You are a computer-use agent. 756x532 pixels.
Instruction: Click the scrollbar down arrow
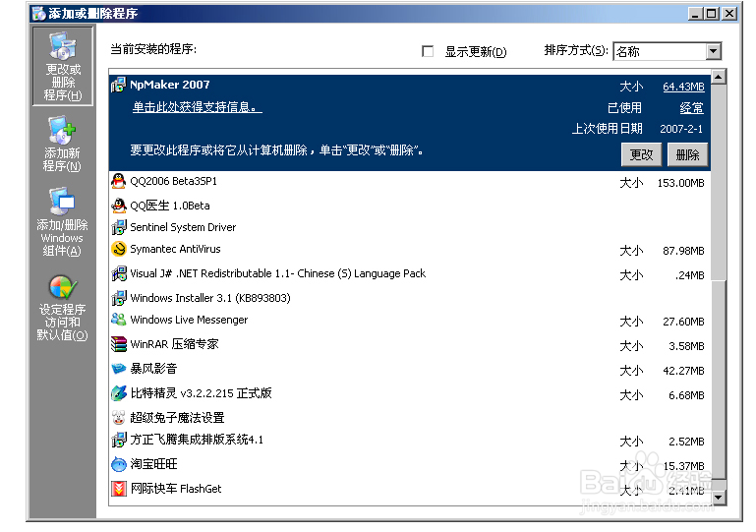(x=719, y=497)
